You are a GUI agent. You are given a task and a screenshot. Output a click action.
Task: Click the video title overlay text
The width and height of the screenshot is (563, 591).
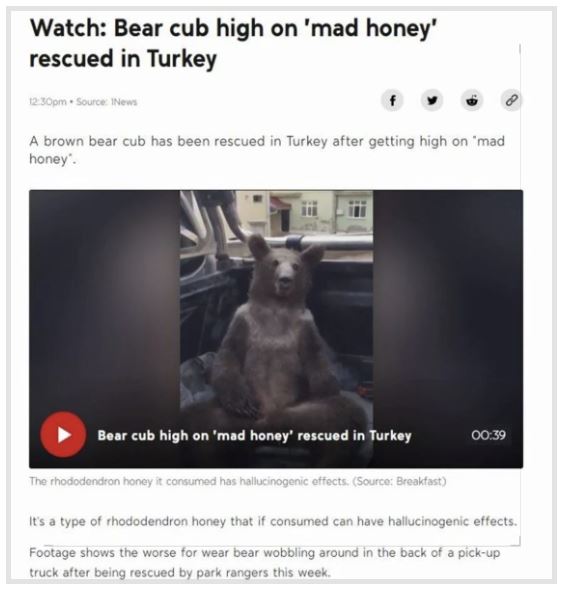[x=254, y=435]
